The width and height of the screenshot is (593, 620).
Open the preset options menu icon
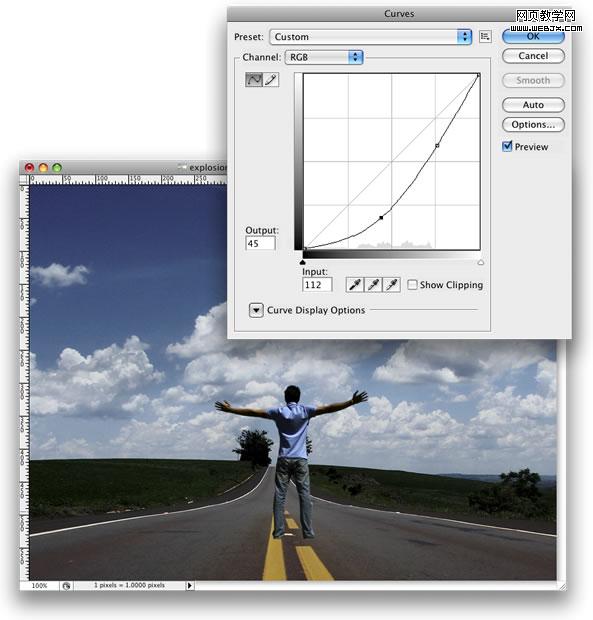coord(485,37)
